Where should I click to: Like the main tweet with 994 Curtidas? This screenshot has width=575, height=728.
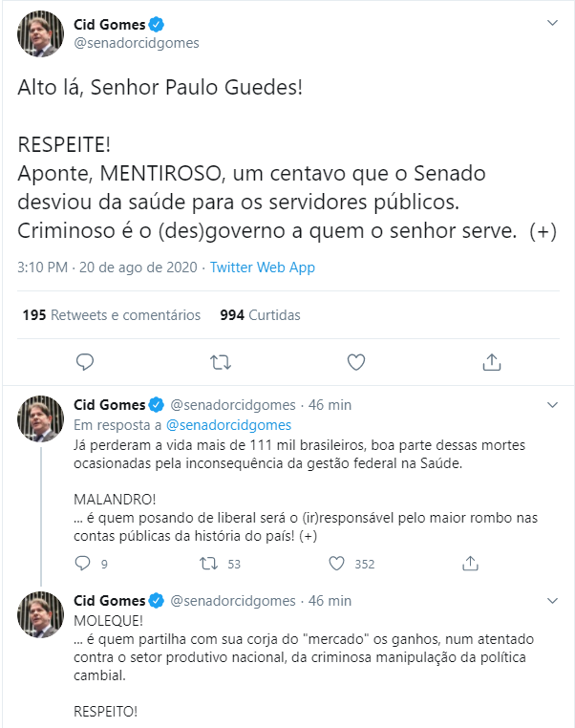tap(356, 362)
